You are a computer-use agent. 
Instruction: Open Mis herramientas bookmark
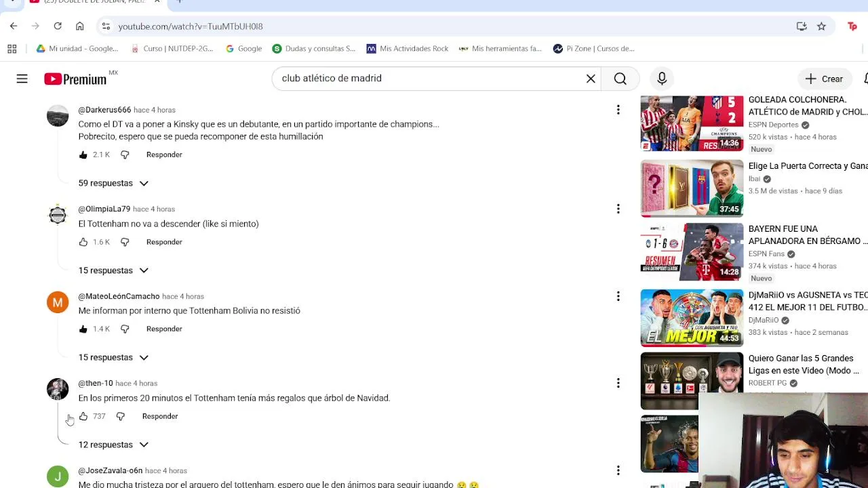[500, 49]
